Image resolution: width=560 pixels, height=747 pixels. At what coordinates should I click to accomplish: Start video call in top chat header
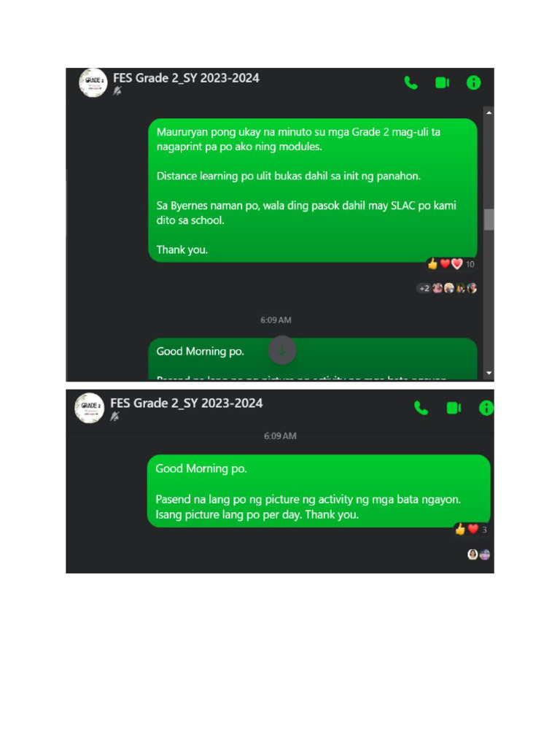click(x=442, y=83)
